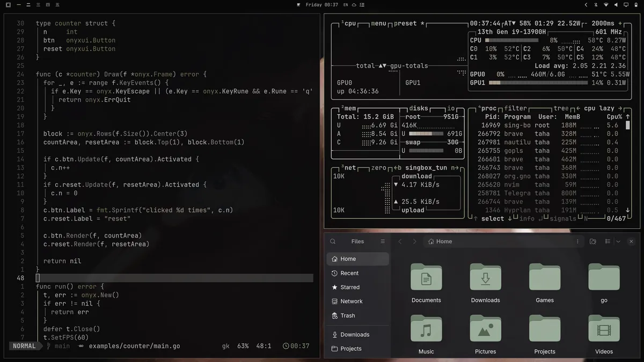Click signals in btop process footer
The height and width of the screenshot is (362, 644).
(x=563, y=219)
